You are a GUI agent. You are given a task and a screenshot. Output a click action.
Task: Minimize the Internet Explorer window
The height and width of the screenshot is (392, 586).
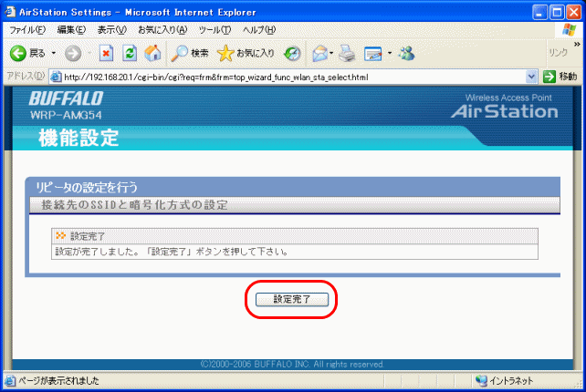[539, 13]
